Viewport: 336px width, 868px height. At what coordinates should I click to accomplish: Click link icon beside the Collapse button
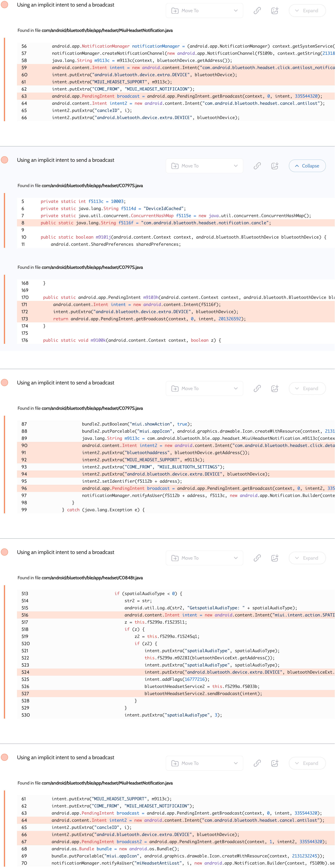coord(257,166)
